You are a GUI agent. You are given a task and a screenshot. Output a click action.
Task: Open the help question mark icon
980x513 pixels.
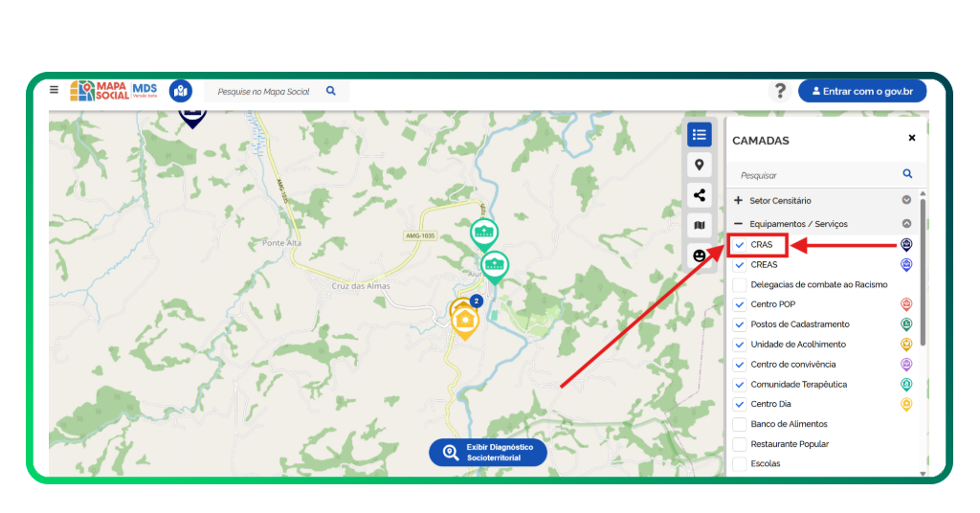tap(780, 91)
